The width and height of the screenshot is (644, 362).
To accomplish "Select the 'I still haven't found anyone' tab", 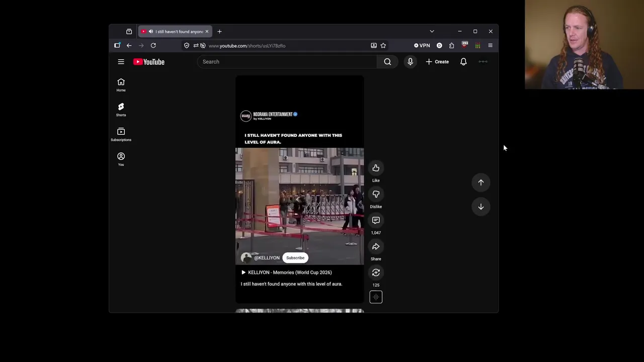I will (175, 32).
